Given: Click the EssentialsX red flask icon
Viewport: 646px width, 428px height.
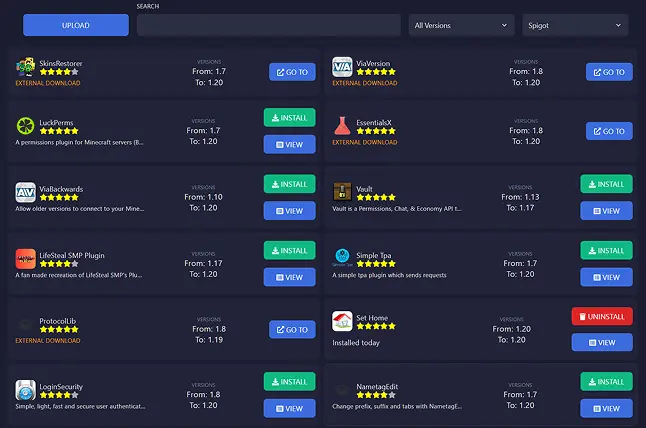Looking at the screenshot, I should (342, 126).
